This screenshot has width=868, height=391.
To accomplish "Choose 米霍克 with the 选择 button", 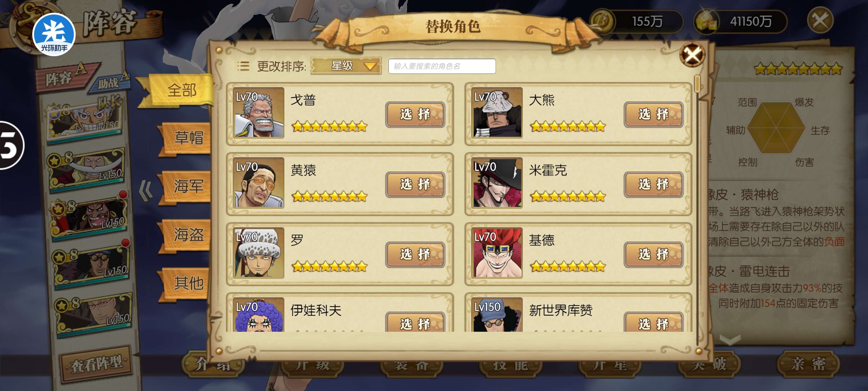I will (653, 185).
